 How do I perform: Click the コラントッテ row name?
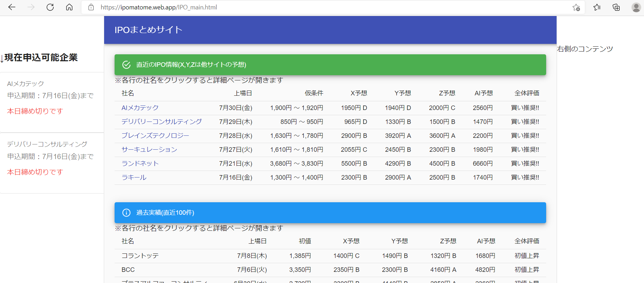coord(140,256)
